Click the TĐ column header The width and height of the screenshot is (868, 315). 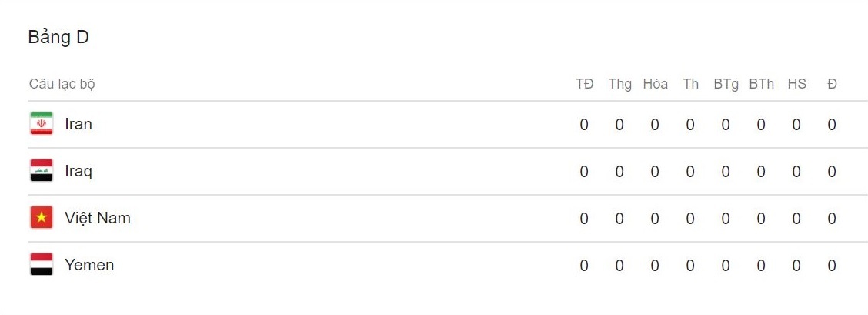(x=584, y=84)
